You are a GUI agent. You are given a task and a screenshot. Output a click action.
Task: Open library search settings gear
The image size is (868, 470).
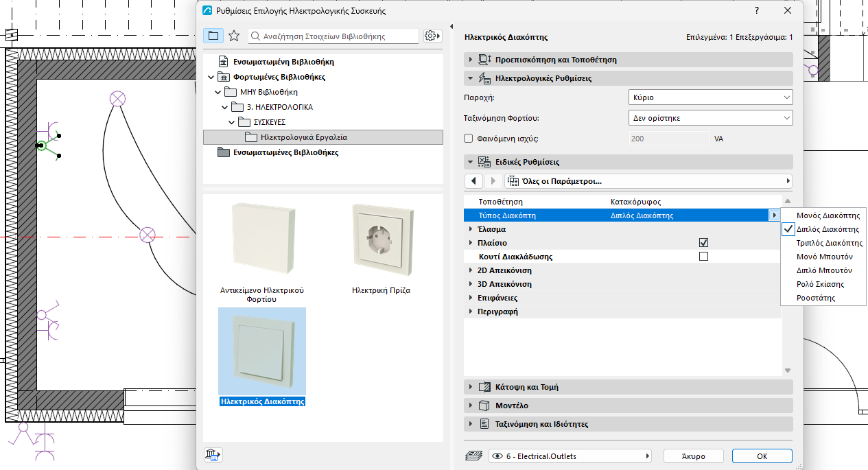[432, 36]
